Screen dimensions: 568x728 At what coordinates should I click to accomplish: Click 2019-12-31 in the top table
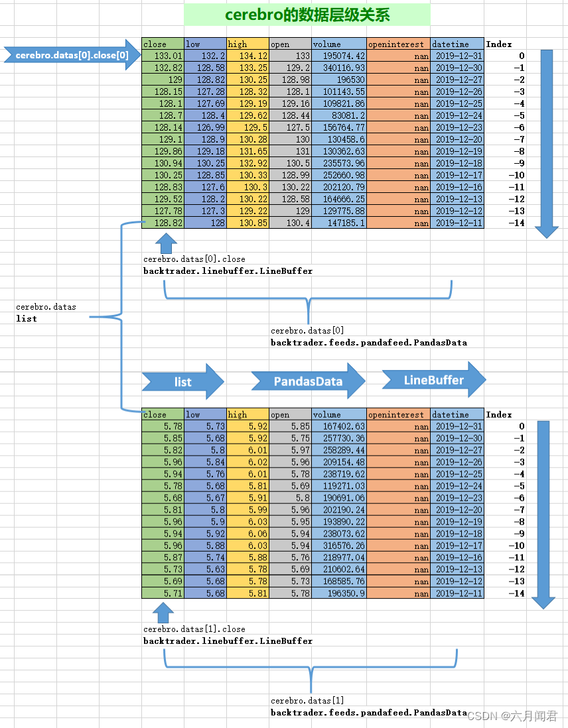(457, 56)
